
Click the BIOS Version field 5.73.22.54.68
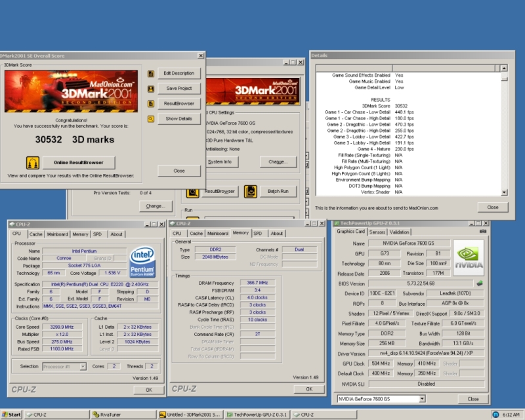click(421, 283)
